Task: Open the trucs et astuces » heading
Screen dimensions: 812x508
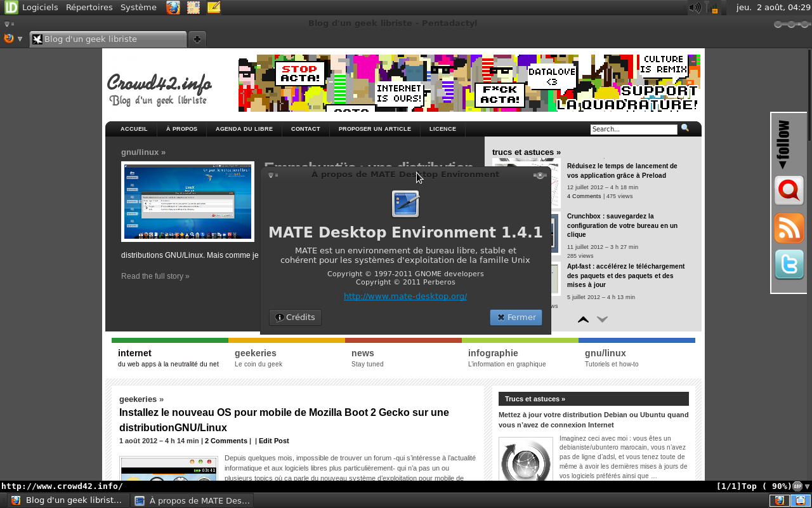Action: pyautogui.click(x=527, y=152)
